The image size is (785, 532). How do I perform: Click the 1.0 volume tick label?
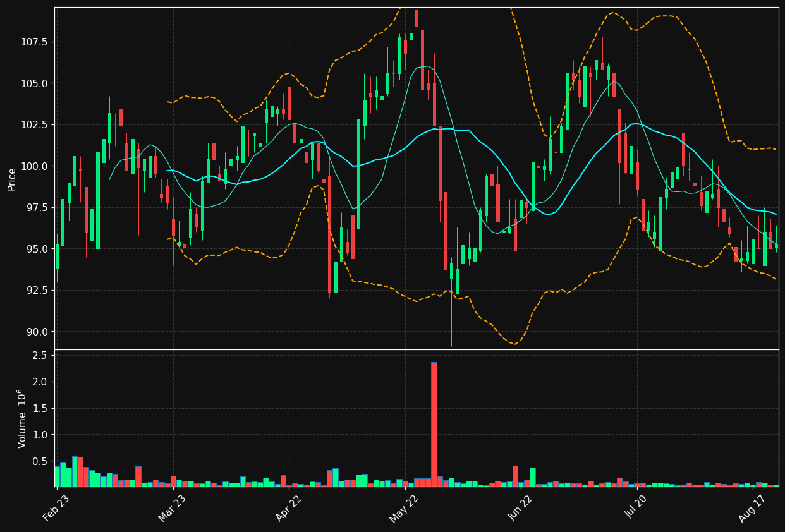(x=40, y=435)
